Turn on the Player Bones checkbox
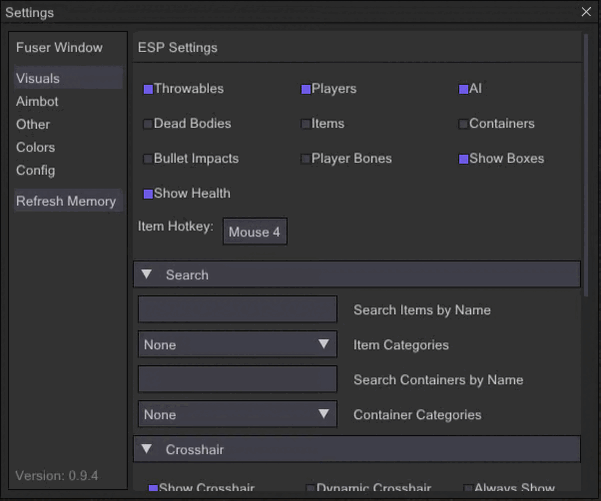Screen dimensions: 601x501 pyautogui.click(x=306, y=159)
